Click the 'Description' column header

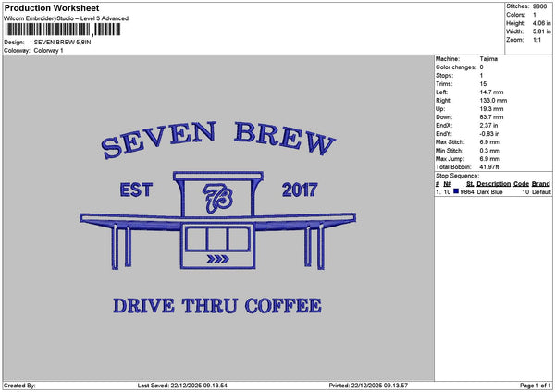point(493,184)
